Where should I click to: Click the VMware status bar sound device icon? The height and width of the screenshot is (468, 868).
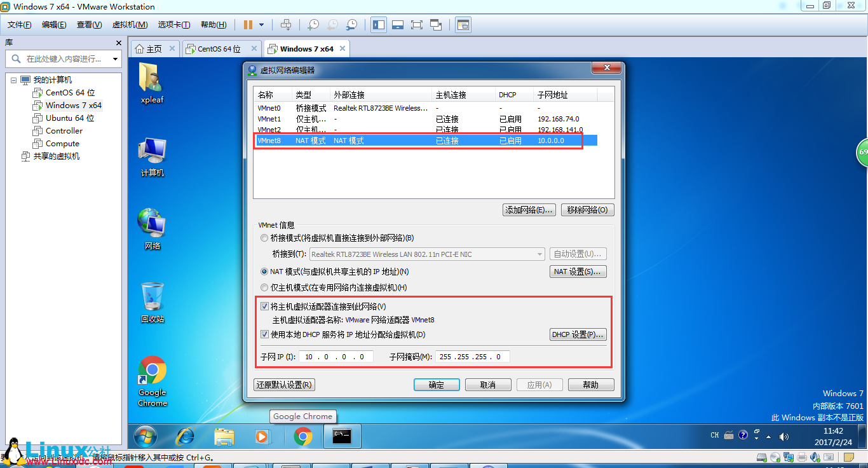click(x=815, y=457)
